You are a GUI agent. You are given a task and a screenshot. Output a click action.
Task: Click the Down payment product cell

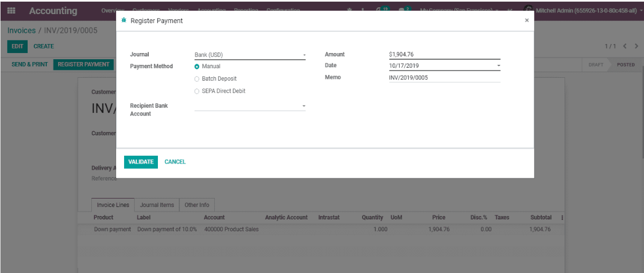[x=113, y=230]
